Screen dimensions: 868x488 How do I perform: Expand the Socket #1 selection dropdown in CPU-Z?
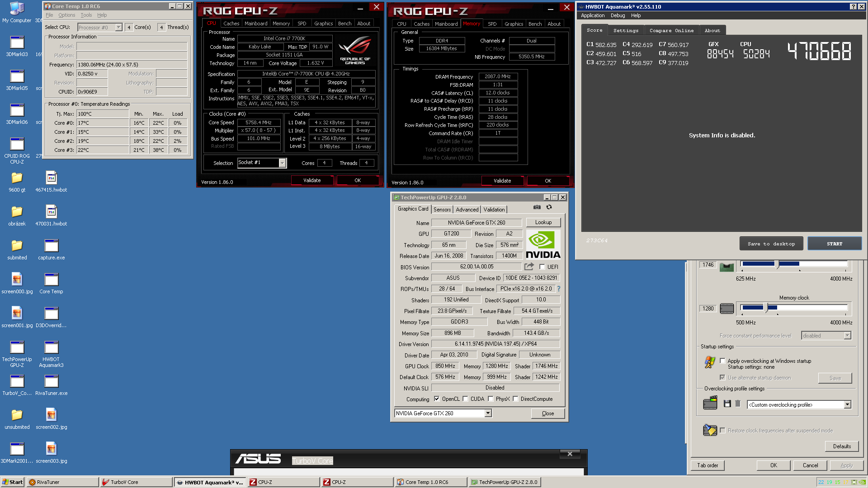282,163
